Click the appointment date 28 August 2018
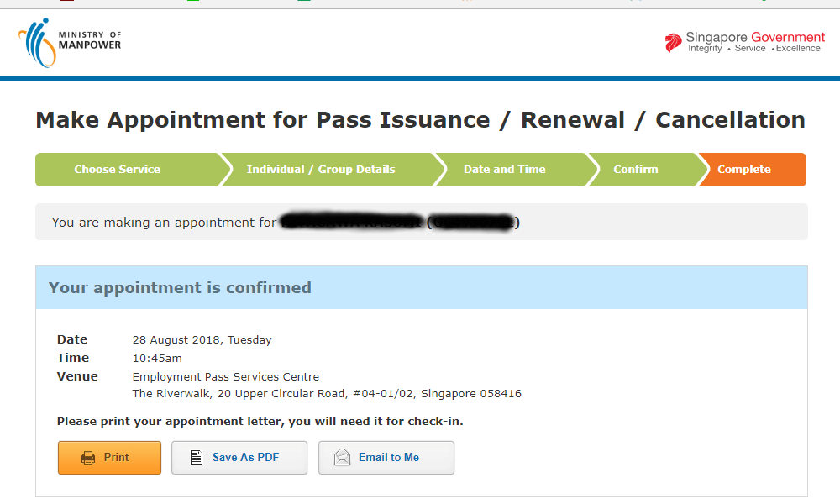840x504 pixels. pos(202,340)
